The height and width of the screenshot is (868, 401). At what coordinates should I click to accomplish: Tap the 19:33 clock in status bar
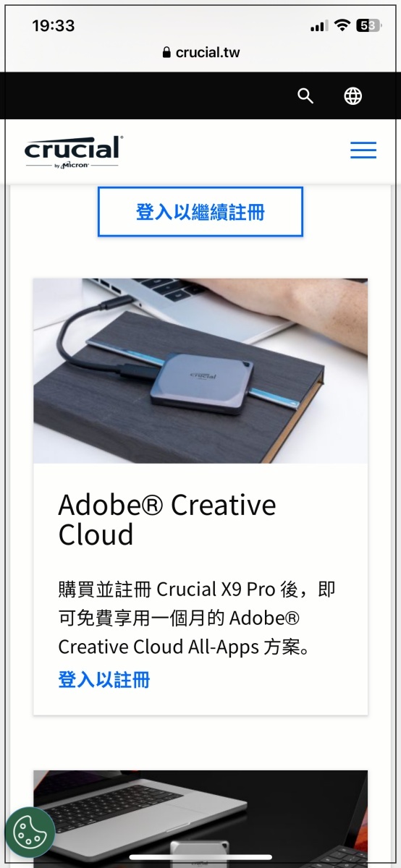tap(54, 26)
